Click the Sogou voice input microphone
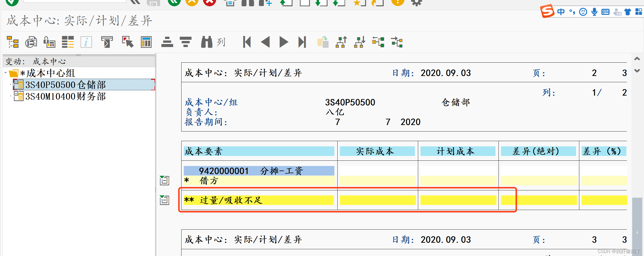Image resolution: width=644 pixels, height=256 pixels. pyautogui.click(x=594, y=12)
